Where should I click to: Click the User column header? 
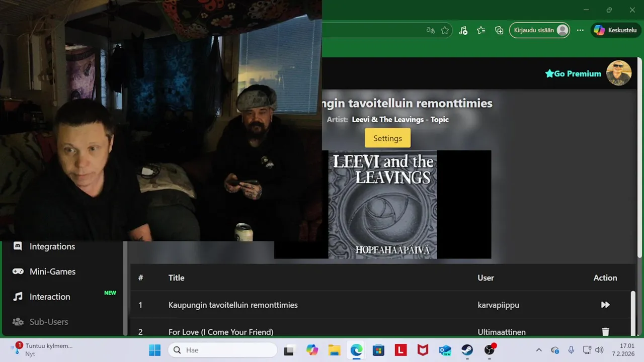pyautogui.click(x=486, y=278)
